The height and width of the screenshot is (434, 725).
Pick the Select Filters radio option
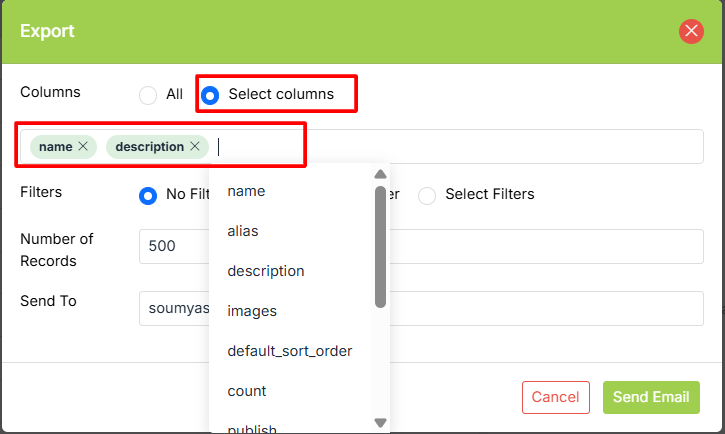(427, 195)
